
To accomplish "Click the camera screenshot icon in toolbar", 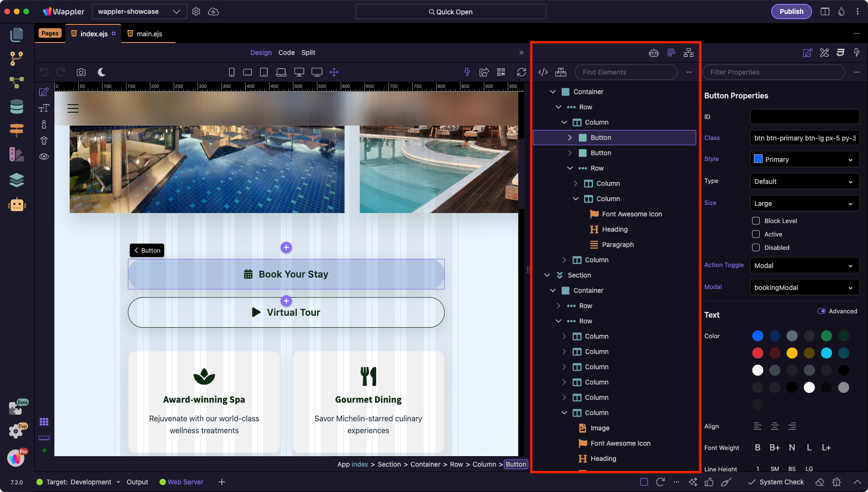I will pos(81,72).
